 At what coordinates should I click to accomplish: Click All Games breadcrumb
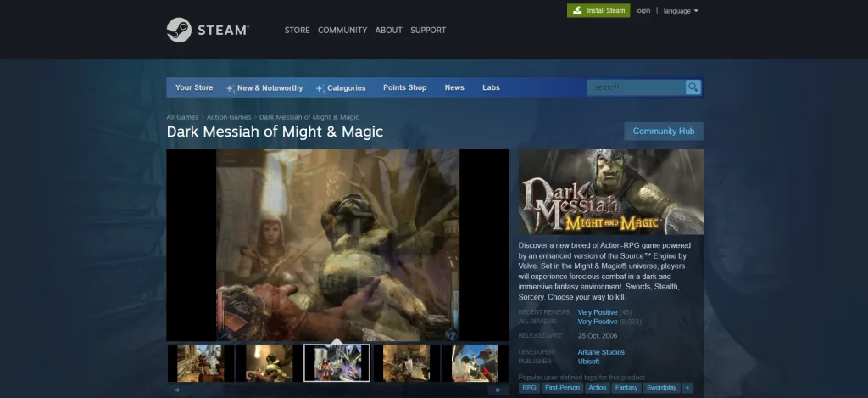(183, 117)
